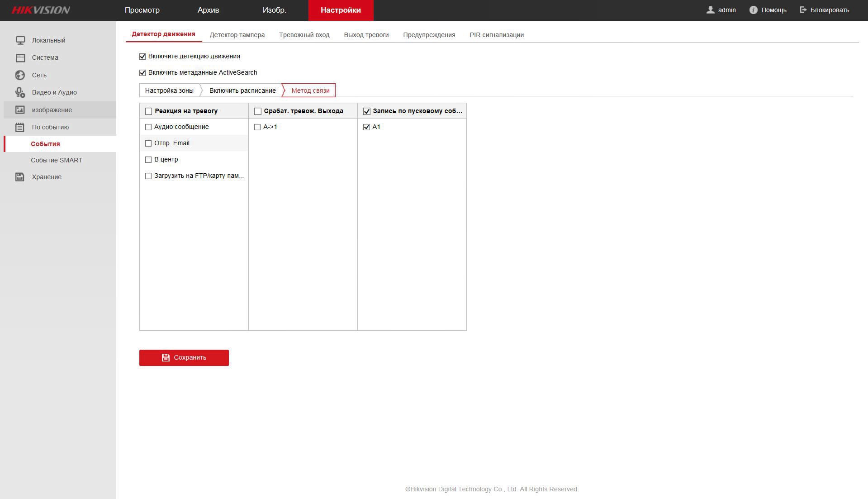Viewport: 868px width, 499px height.
Task: Open the Изобр. top menu
Action: (x=275, y=10)
